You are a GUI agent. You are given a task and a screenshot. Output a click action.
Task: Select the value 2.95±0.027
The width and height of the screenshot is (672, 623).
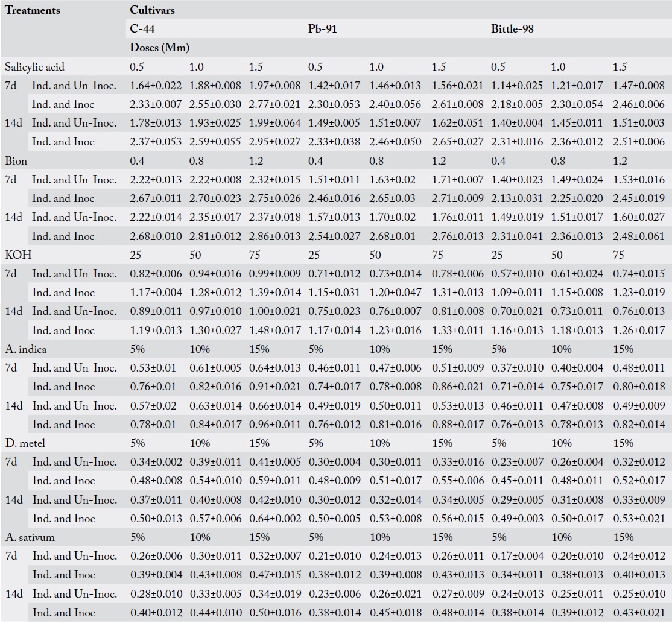point(274,142)
